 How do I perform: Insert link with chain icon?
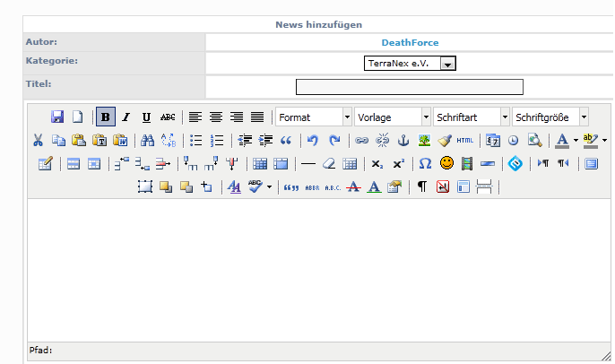click(x=361, y=140)
